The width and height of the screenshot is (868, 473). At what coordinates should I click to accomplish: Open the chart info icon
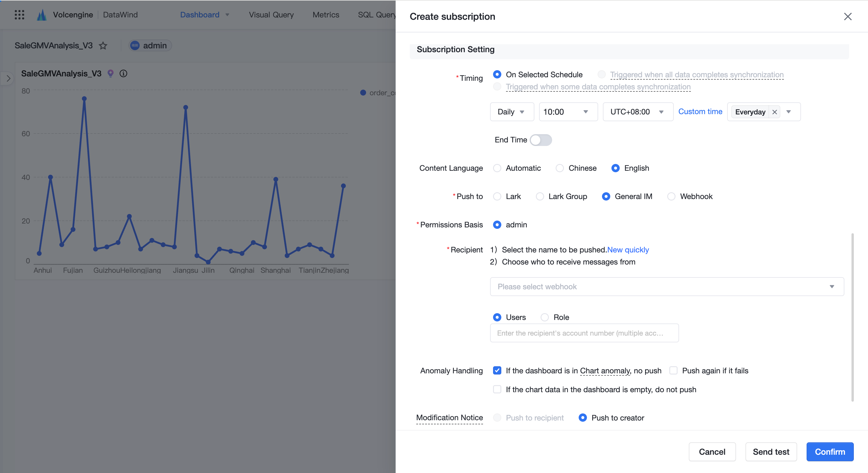[123, 73]
